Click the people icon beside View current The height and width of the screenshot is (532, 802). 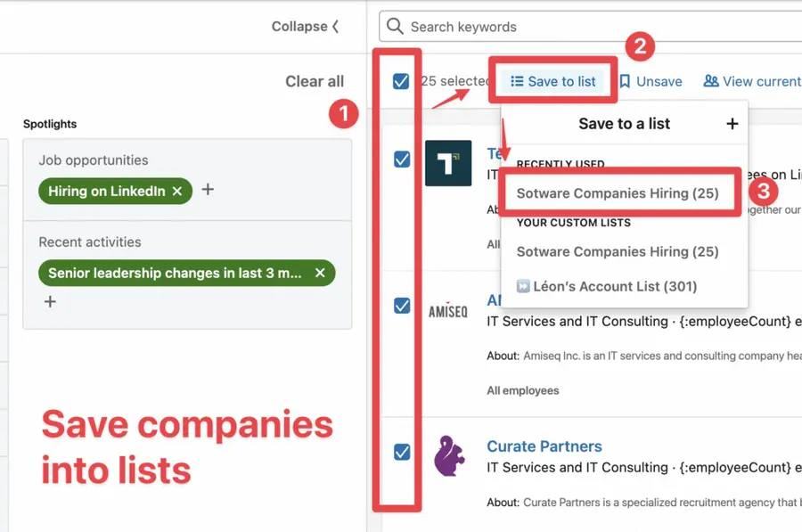710,81
